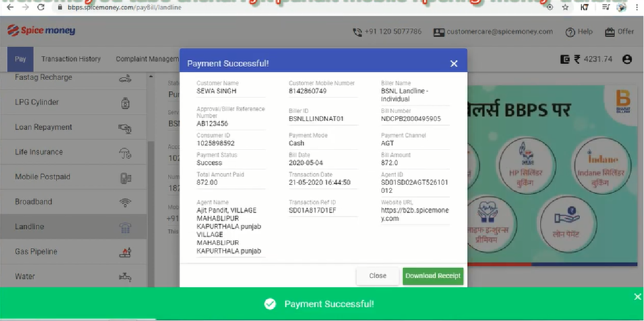Select Gas Pipeline in sidebar

[x=73, y=251]
